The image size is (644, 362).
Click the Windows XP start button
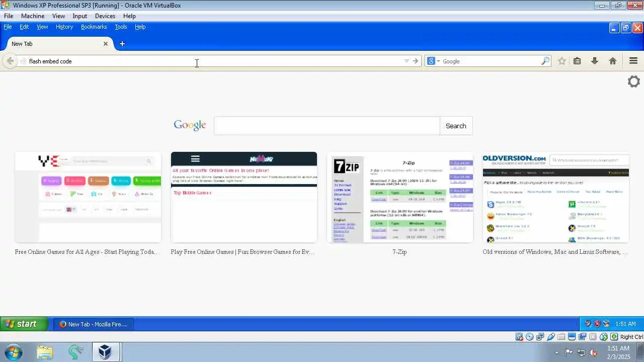[x=24, y=324]
